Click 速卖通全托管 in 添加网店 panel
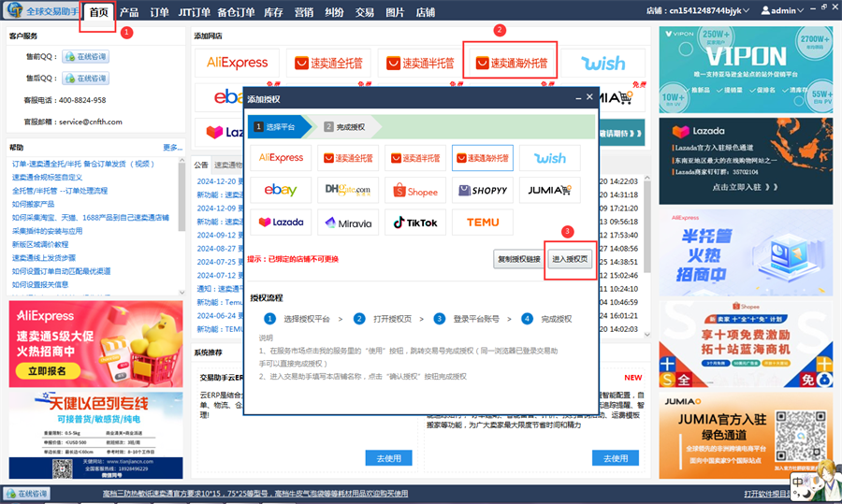The height and width of the screenshot is (504, 842). point(328,63)
